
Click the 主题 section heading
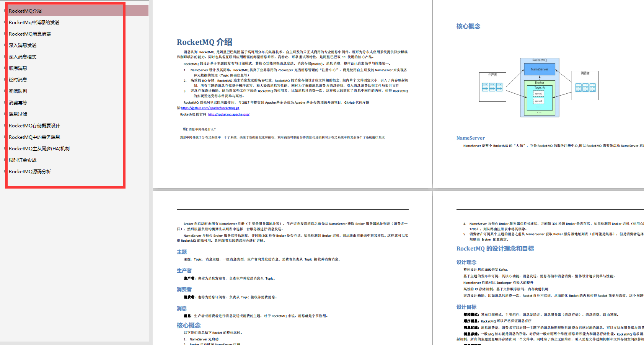(x=182, y=252)
